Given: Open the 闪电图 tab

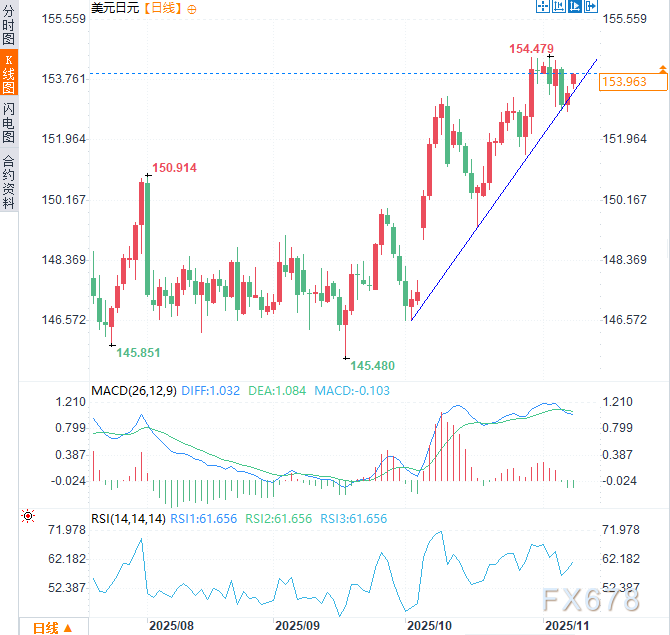Looking at the screenshot, I should point(9,122).
